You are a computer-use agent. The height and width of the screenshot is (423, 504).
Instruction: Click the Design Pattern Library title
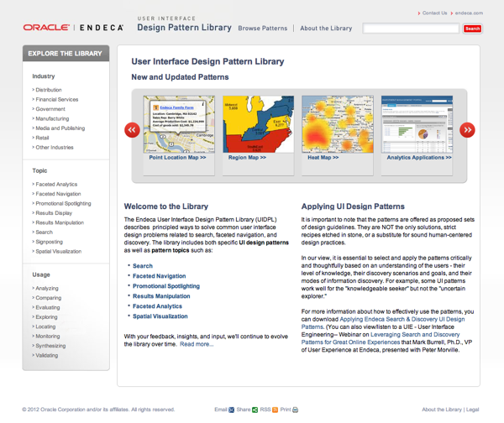184,28
